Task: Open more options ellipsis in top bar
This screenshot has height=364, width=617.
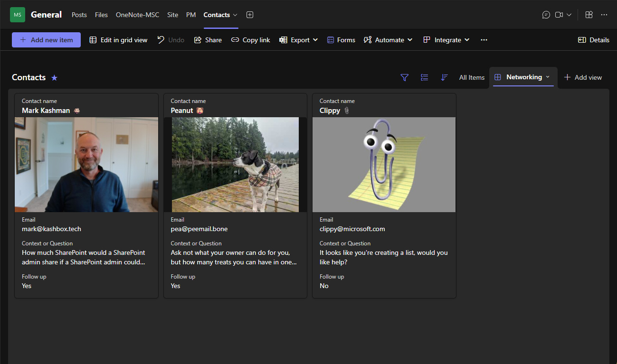Action: (x=604, y=15)
